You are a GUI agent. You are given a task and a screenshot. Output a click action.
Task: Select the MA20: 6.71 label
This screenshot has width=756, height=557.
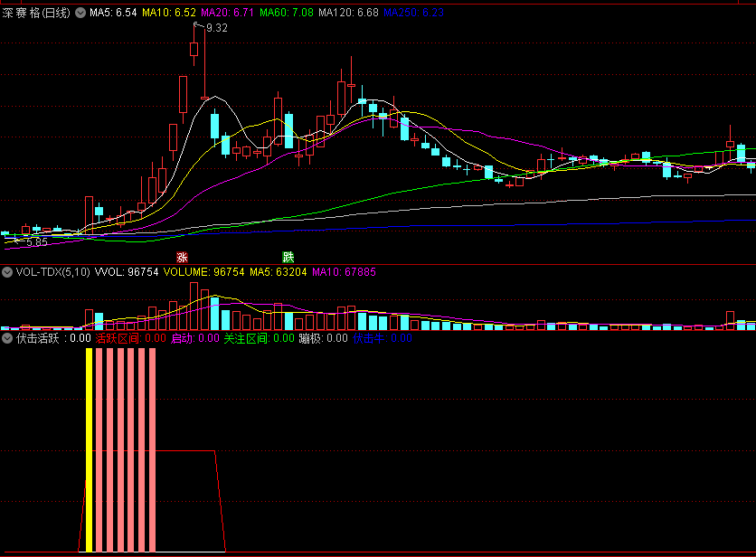[227, 13]
